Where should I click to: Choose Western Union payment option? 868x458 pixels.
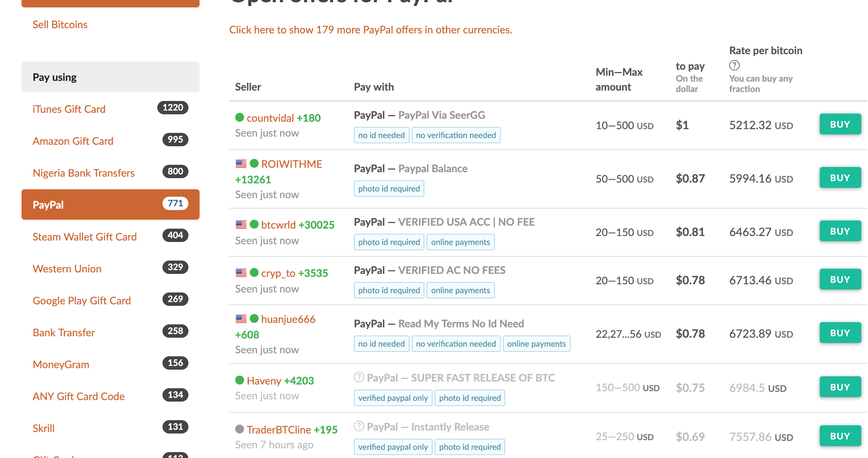(67, 269)
